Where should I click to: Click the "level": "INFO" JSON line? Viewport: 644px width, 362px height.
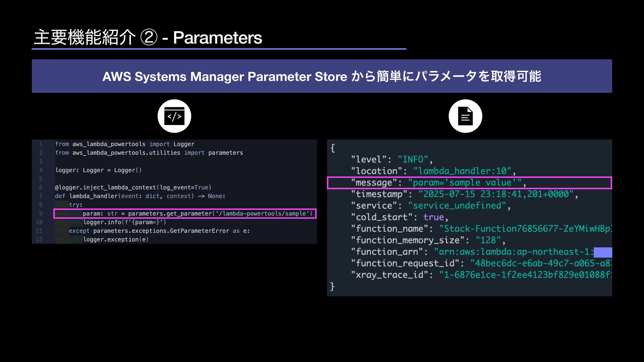tap(392, 160)
